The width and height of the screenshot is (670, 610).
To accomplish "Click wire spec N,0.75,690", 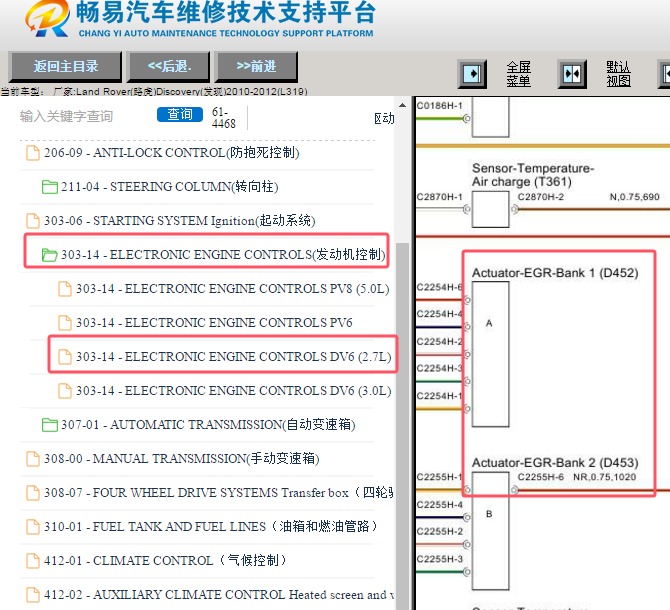I will pyautogui.click(x=634, y=197).
